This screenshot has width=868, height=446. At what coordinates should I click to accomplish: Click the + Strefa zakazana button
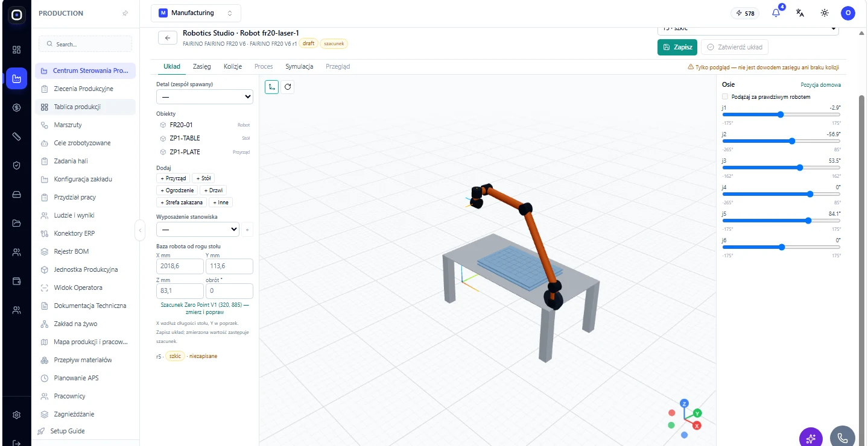pos(182,203)
